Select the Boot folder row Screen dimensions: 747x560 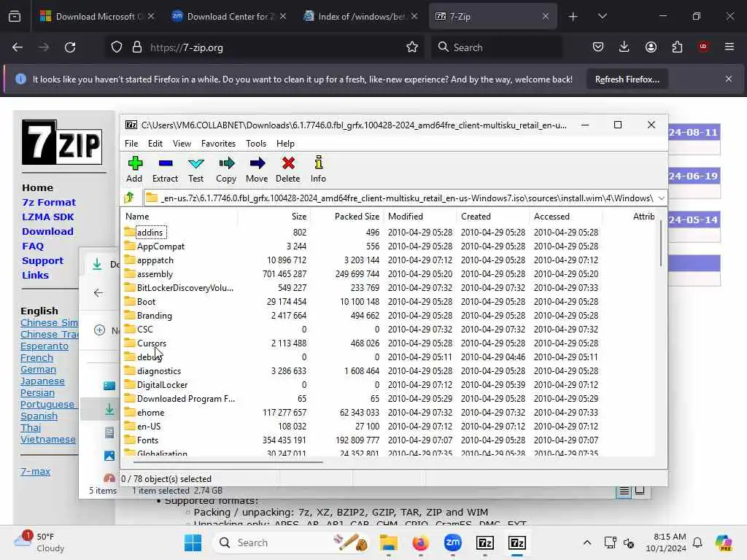coord(389,301)
